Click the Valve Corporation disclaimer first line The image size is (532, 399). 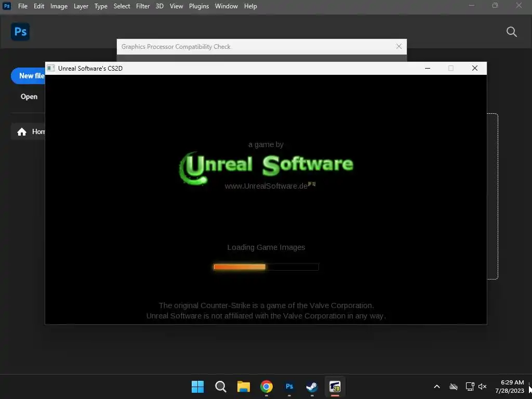tap(266, 305)
